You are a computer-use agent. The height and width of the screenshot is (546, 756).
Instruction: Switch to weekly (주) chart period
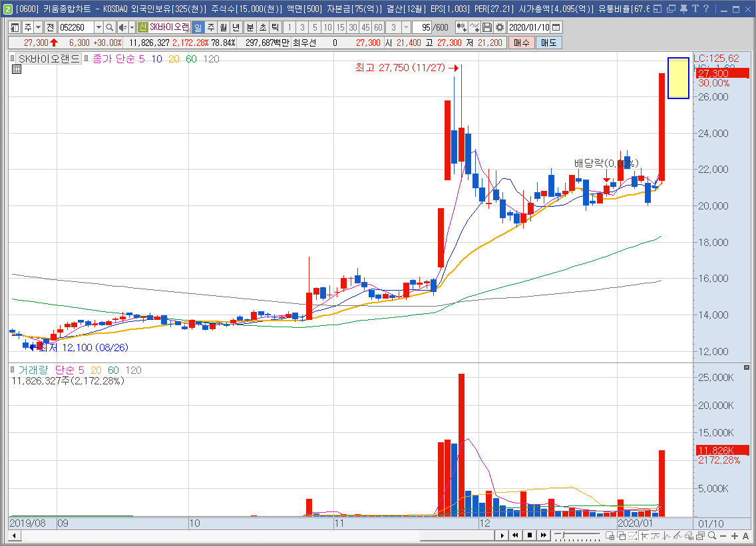[x=211, y=27]
